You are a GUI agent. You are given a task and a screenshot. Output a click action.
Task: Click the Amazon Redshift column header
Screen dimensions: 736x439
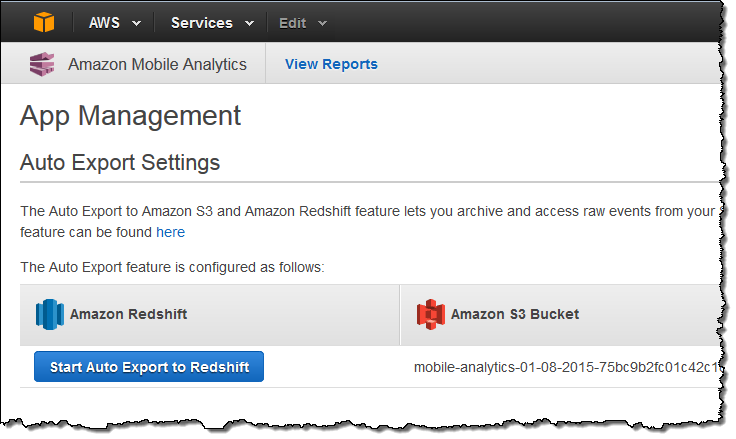click(x=128, y=314)
